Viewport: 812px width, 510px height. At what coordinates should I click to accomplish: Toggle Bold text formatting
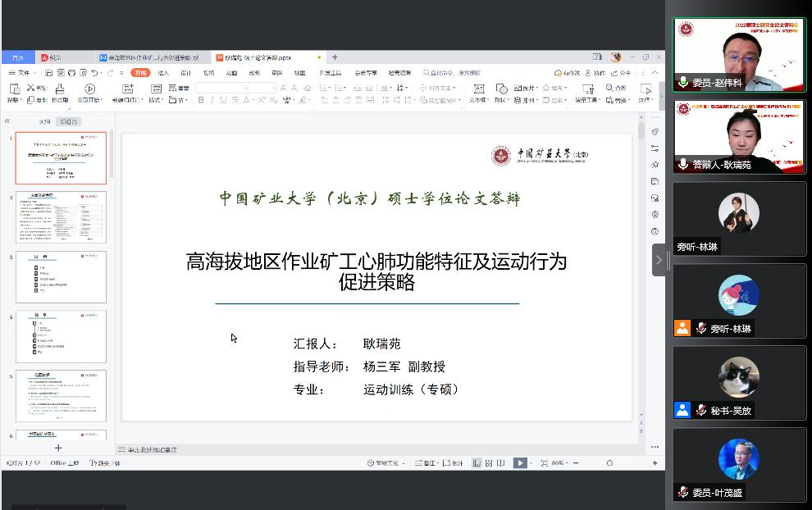click(x=201, y=100)
